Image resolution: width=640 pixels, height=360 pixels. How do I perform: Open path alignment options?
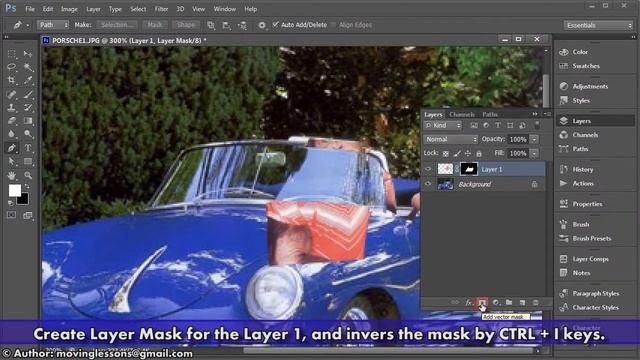coord(227,25)
